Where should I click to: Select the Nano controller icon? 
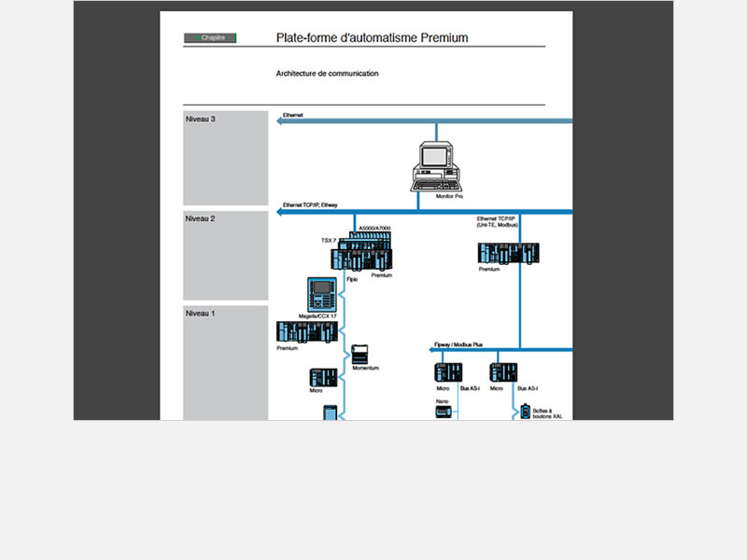[444, 412]
